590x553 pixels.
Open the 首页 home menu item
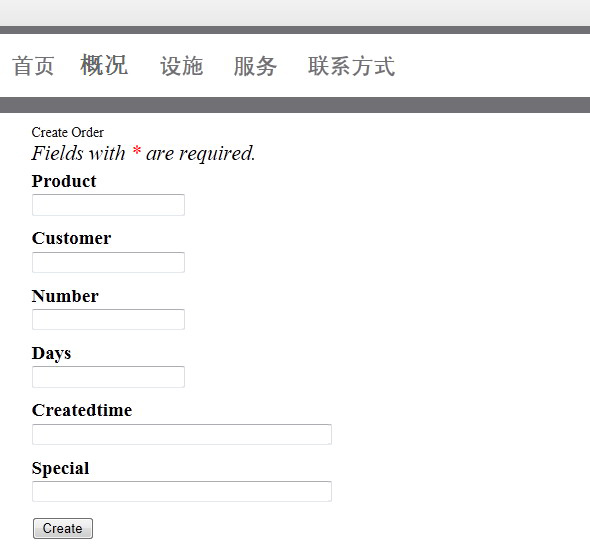[x=33, y=66]
